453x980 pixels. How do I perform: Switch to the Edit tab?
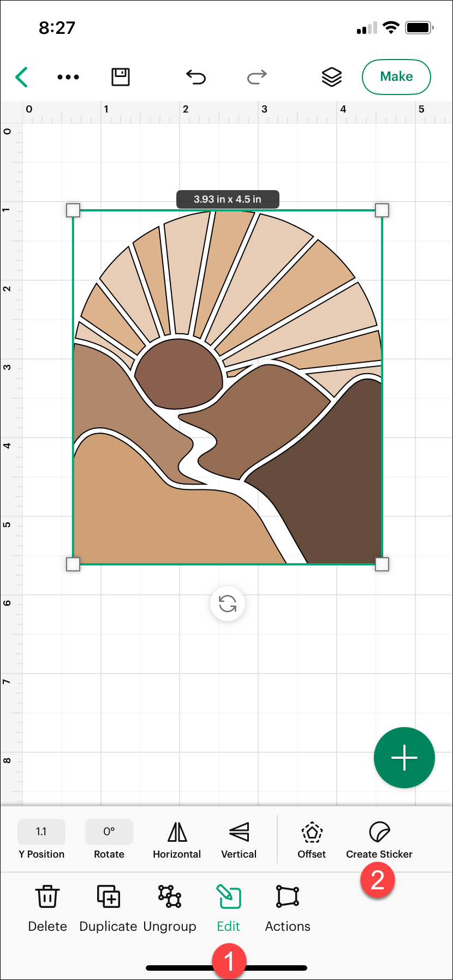coord(229,908)
